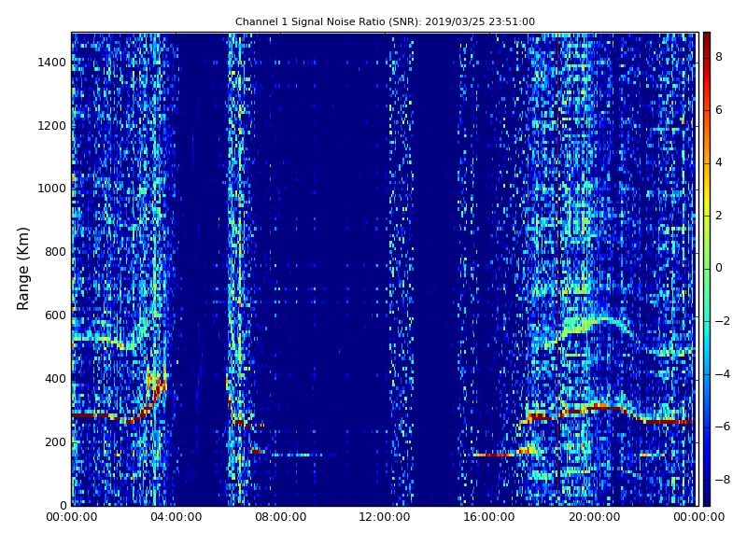The height and width of the screenshot is (560, 747).
Task: Click the 'Range (Km)' y-axis label
Action: [x=22, y=269]
